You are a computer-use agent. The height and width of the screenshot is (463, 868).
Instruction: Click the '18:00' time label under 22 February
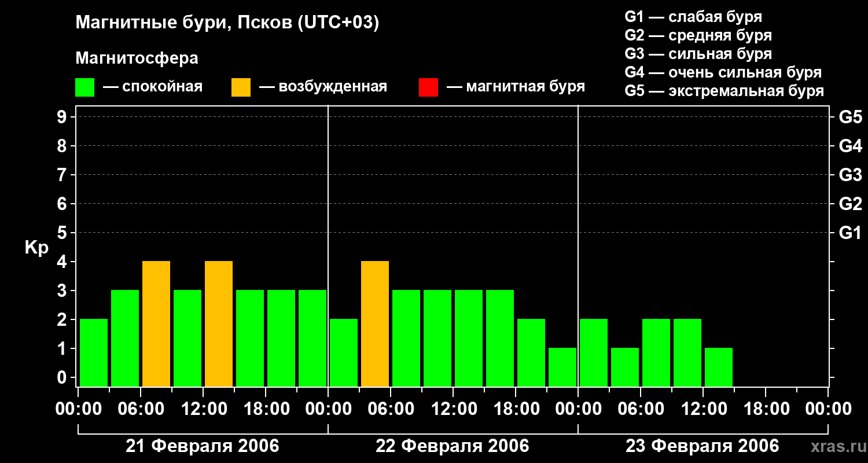click(x=516, y=409)
